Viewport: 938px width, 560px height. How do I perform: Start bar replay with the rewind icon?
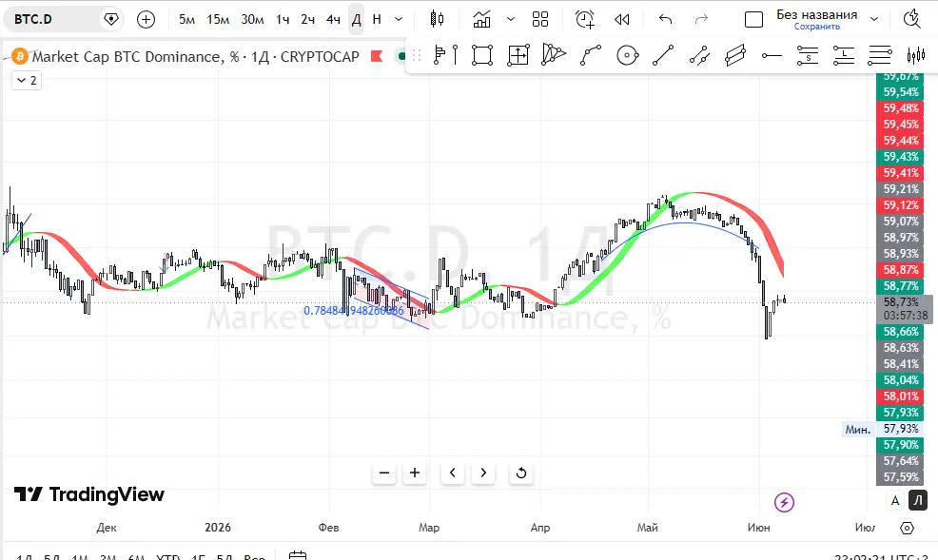click(x=622, y=19)
